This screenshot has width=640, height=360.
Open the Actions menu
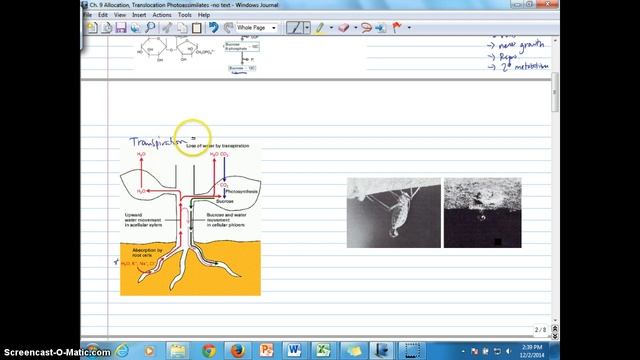point(162,15)
